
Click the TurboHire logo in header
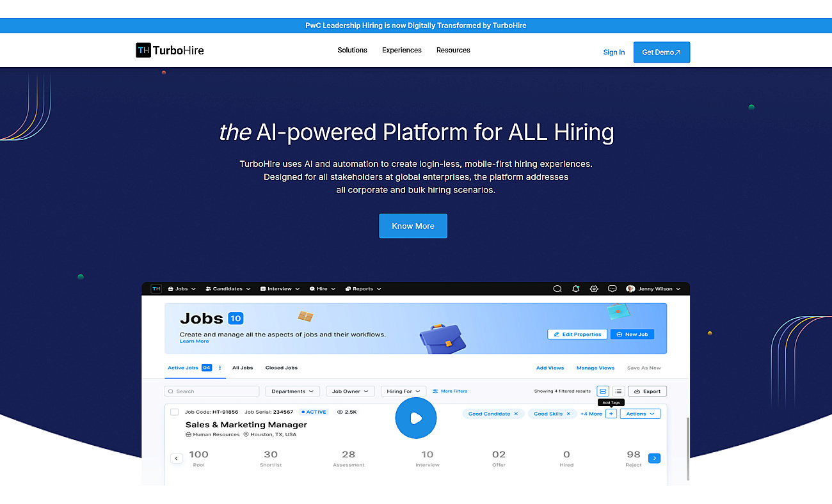(170, 51)
